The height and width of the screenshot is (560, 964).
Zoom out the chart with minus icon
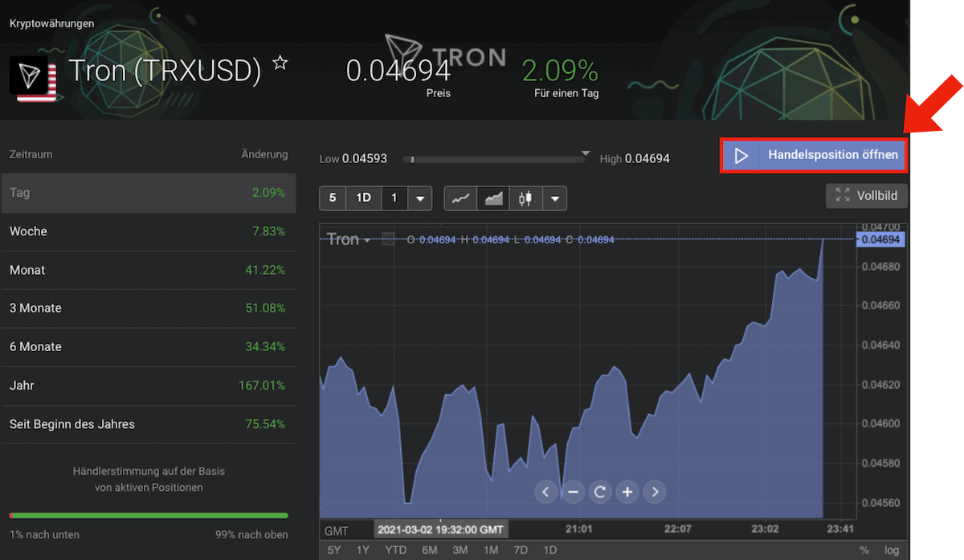point(573,492)
